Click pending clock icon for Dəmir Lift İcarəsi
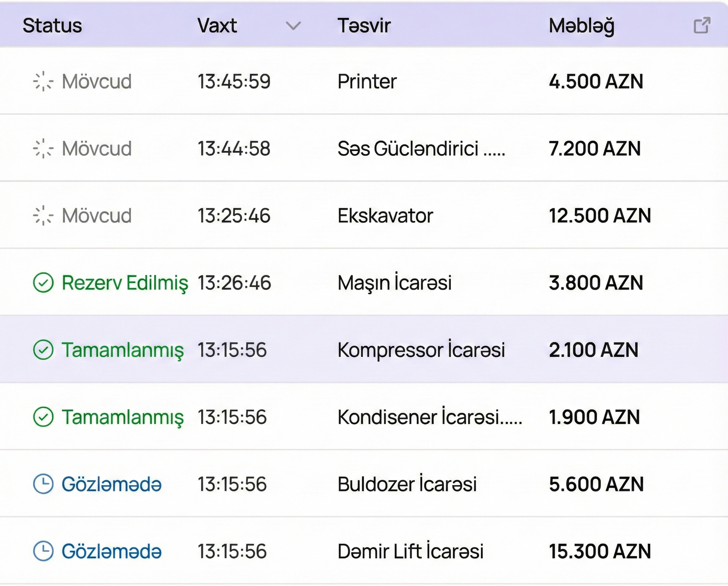 tap(43, 551)
